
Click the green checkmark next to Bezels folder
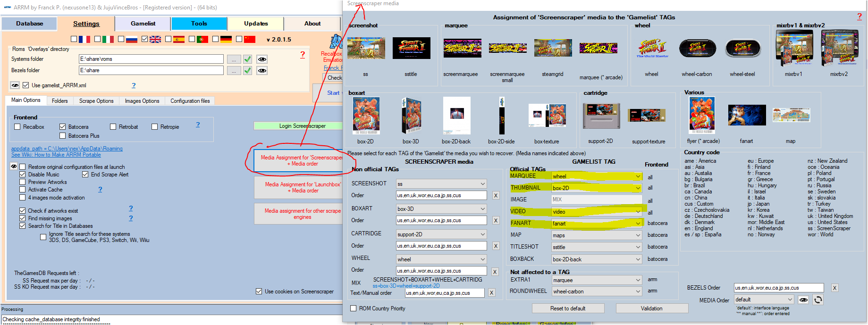pyautogui.click(x=247, y=70)
